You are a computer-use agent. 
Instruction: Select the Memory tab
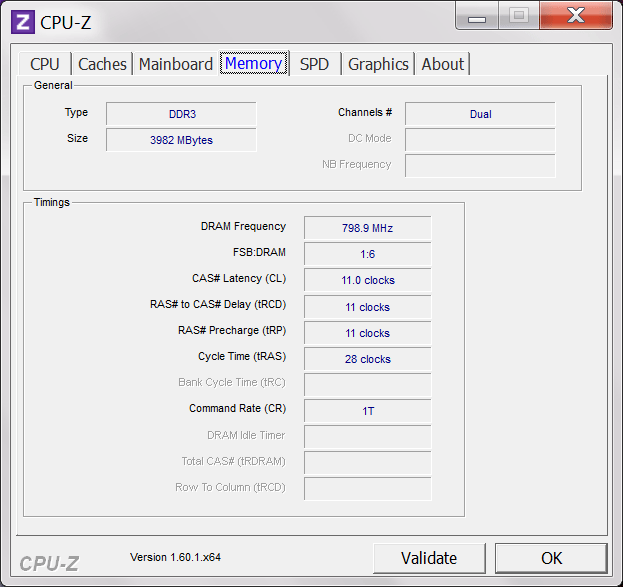[253, 63]
